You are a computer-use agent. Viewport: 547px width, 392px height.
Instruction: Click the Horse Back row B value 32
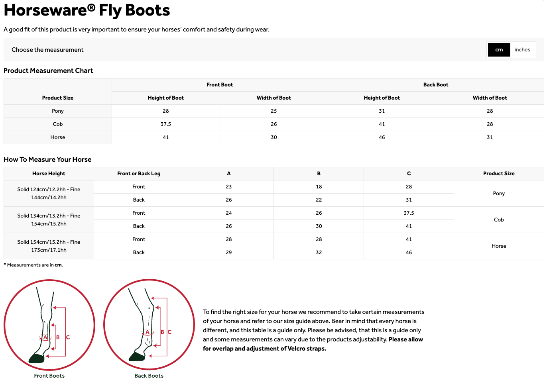click(x=319, y=253)
